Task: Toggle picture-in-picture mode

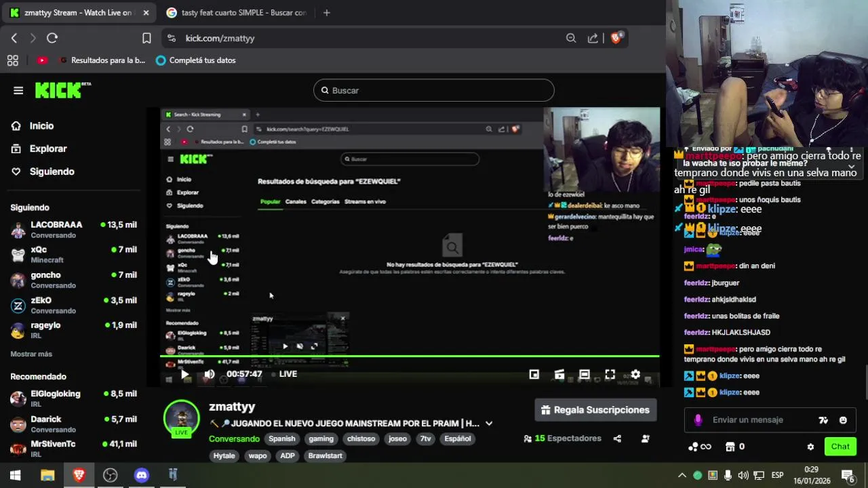Action: (534, 374)
